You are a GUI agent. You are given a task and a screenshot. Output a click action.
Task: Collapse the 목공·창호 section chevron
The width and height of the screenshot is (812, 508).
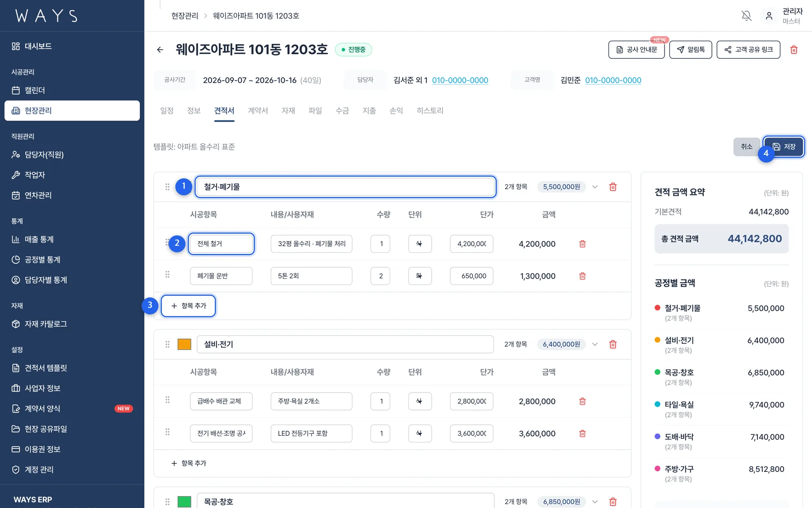tap(595, 502)
